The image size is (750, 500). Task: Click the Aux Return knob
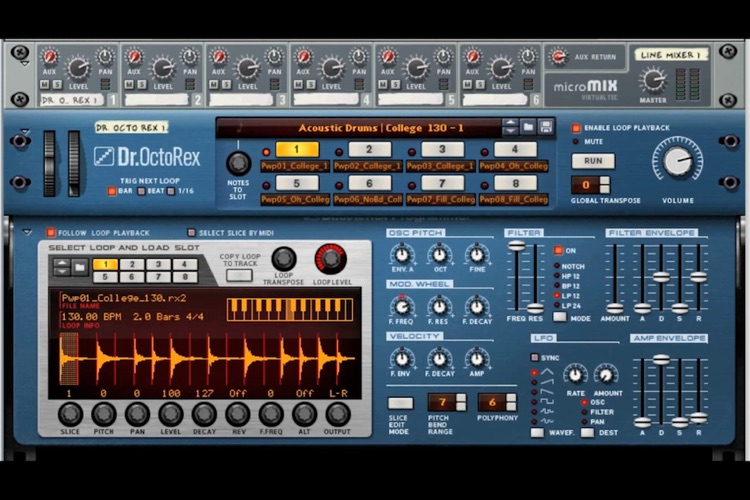click(x=558, y=56)
